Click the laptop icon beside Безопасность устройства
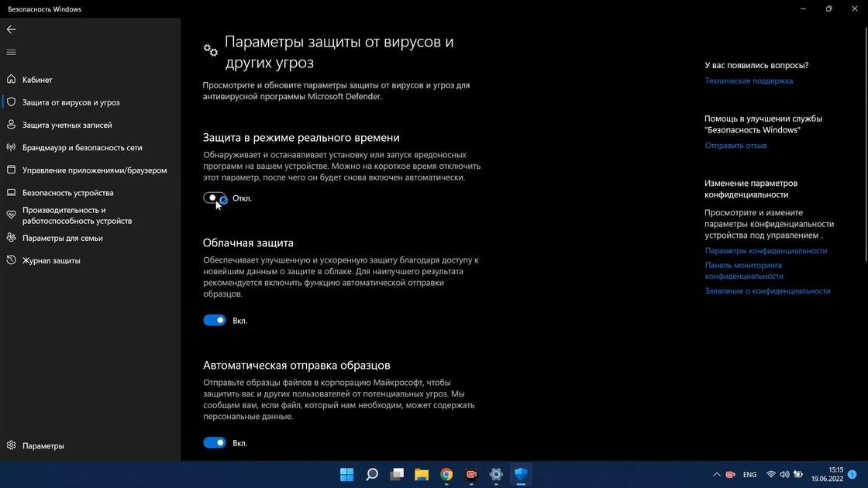Screen dimensions: 868x488 pyautogui.click(x=11, y=193)
